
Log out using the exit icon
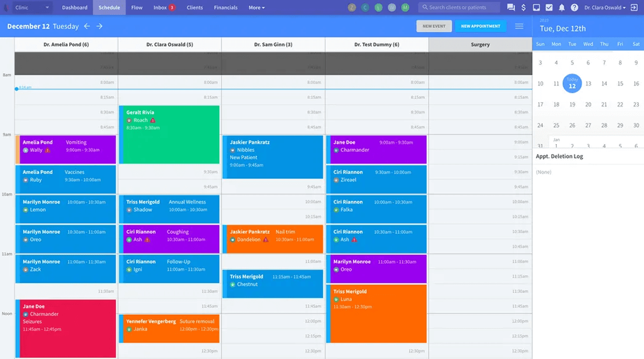pos(634,8)
